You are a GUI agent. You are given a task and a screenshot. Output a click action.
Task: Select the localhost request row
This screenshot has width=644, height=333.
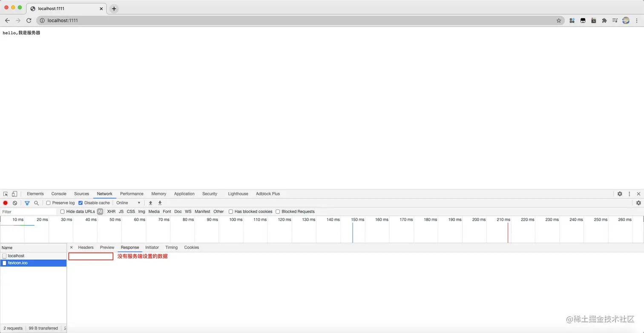33,256
